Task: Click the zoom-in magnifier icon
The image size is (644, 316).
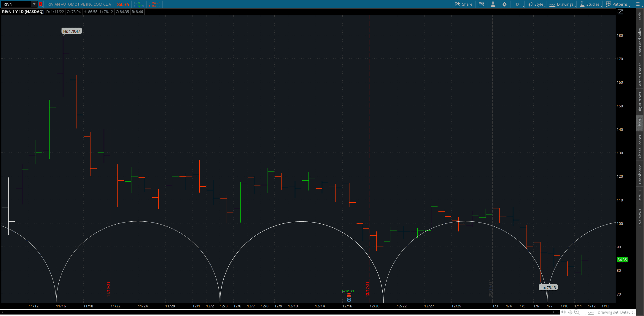Action: tap(577, 312)
